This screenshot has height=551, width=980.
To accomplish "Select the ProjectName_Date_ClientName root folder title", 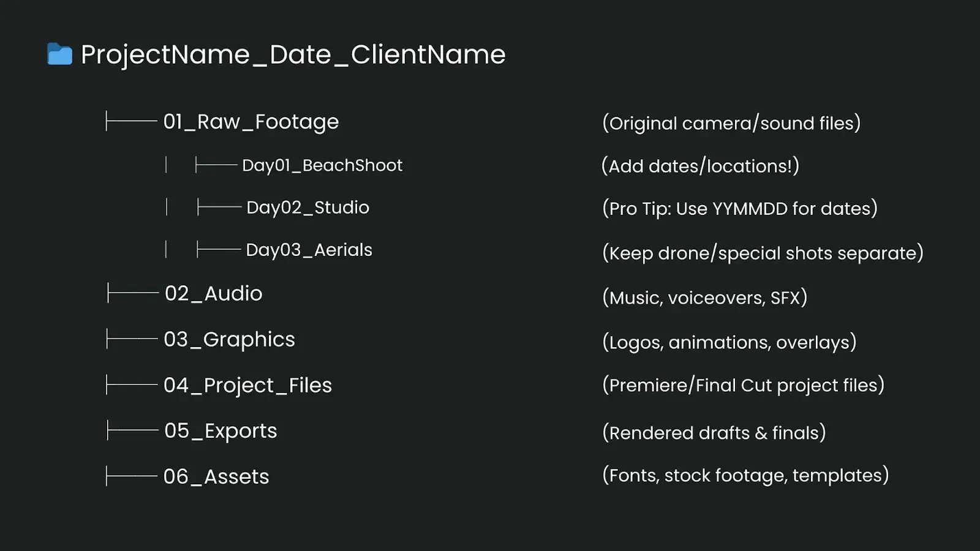I will point(293,54).
